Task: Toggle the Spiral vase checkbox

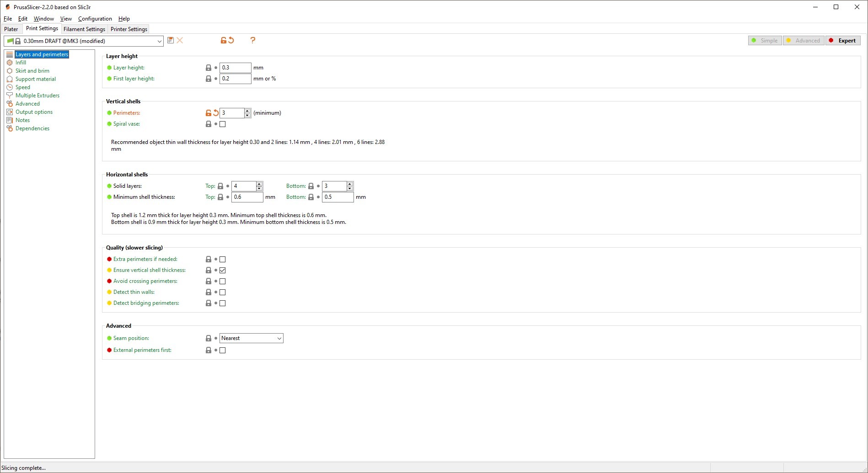Action: 223,124
